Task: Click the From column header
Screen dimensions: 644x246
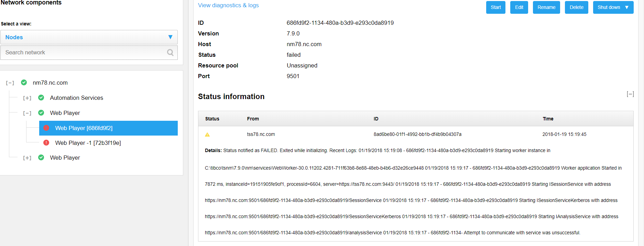Action: (253, 119)
